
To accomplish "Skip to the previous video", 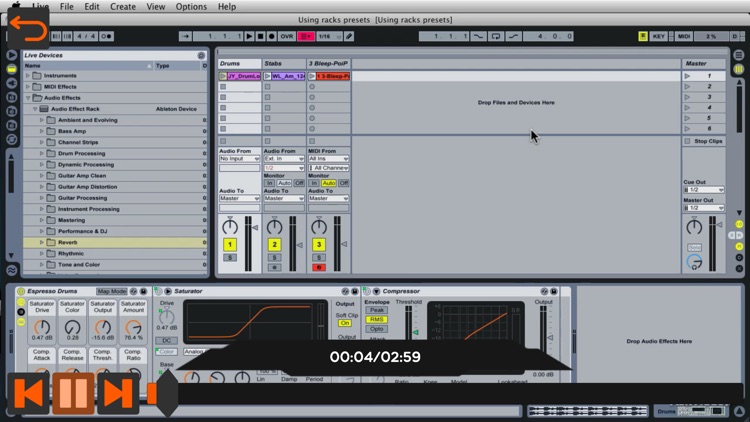I will (28, 393).
